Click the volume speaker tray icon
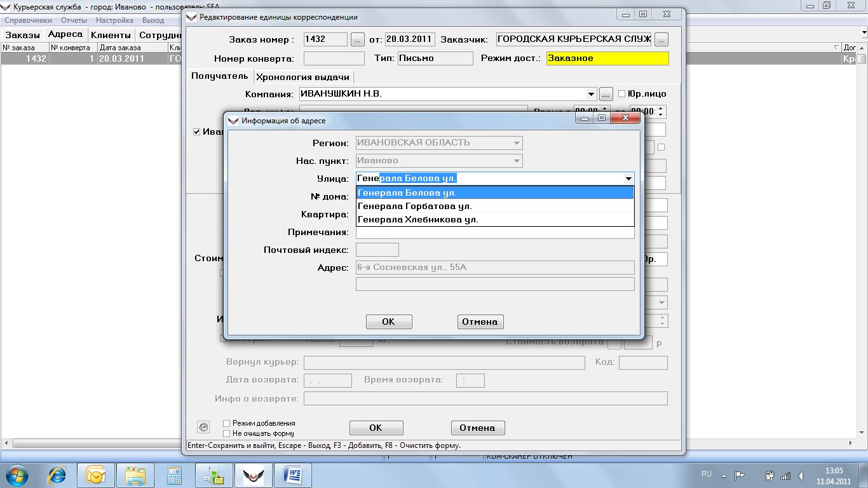868x488 pixels. [x=801, y=475]
